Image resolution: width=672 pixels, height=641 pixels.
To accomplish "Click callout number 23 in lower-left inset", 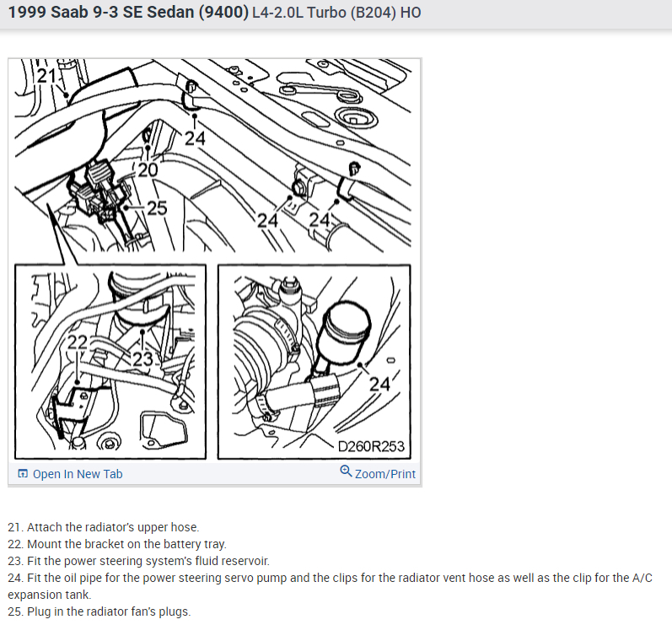I will [x=142, y=359].
